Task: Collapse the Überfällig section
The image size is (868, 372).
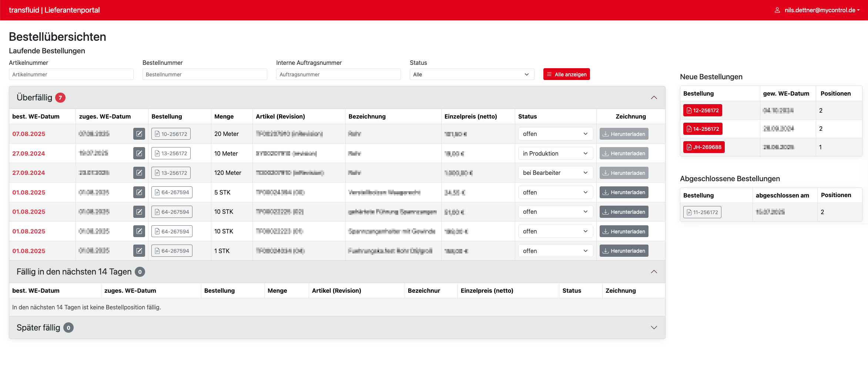Action: [654, 97]
